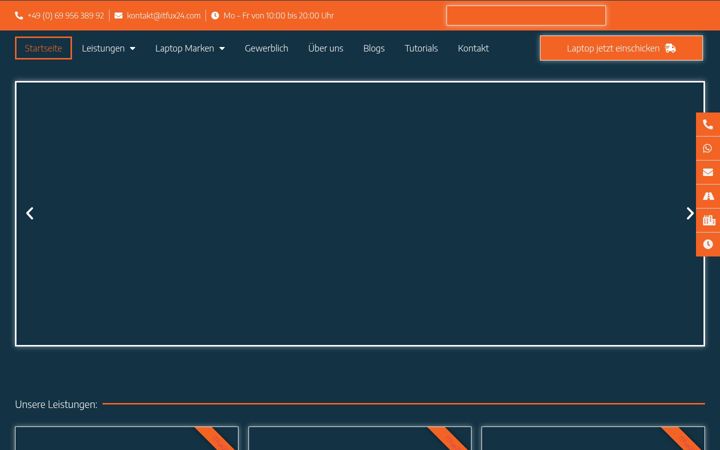Click the road directions icon in sidebar
Image resolution: width=720 pixels, height=450 pixels.
[708, 196]
